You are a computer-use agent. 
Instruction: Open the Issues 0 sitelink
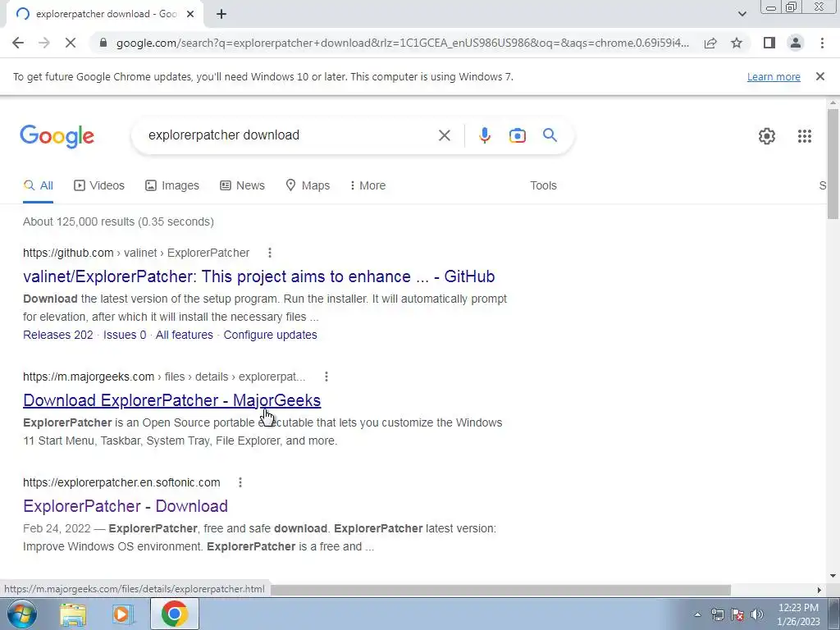pos(125,335)
